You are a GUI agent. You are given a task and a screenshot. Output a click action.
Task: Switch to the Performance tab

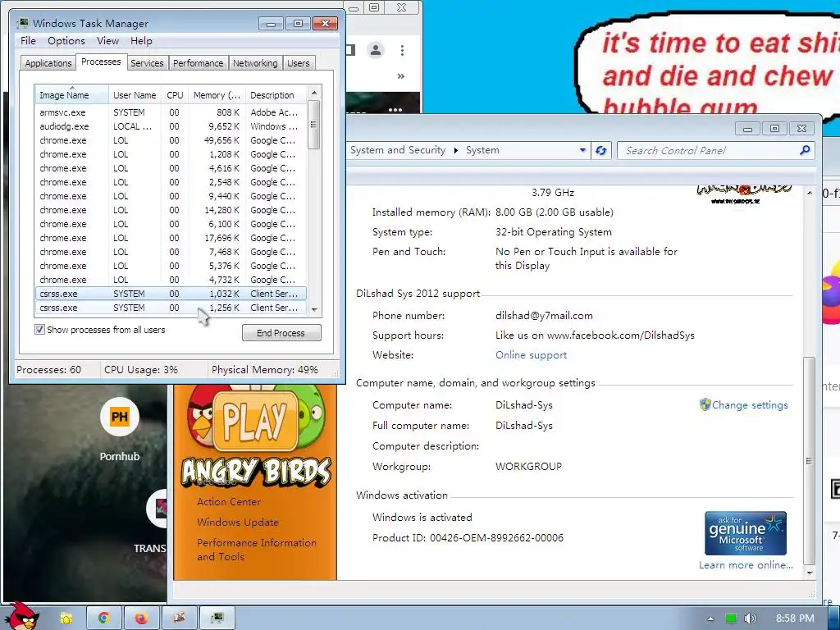click(x=198, y=63)
